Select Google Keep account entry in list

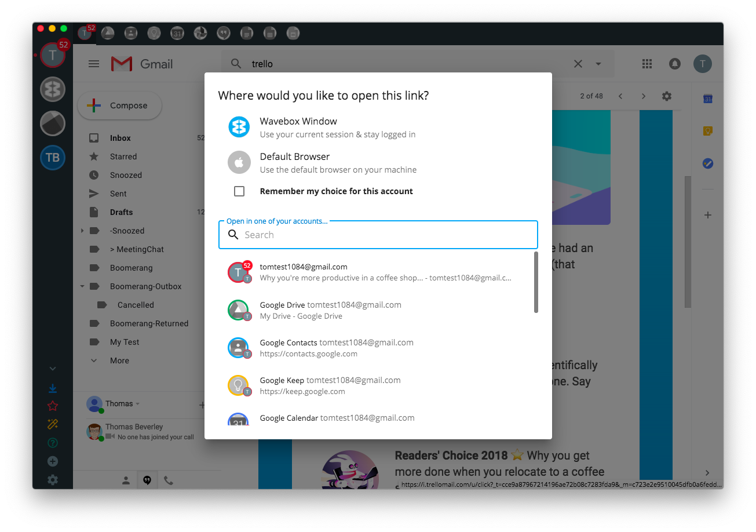coord(375,385)
